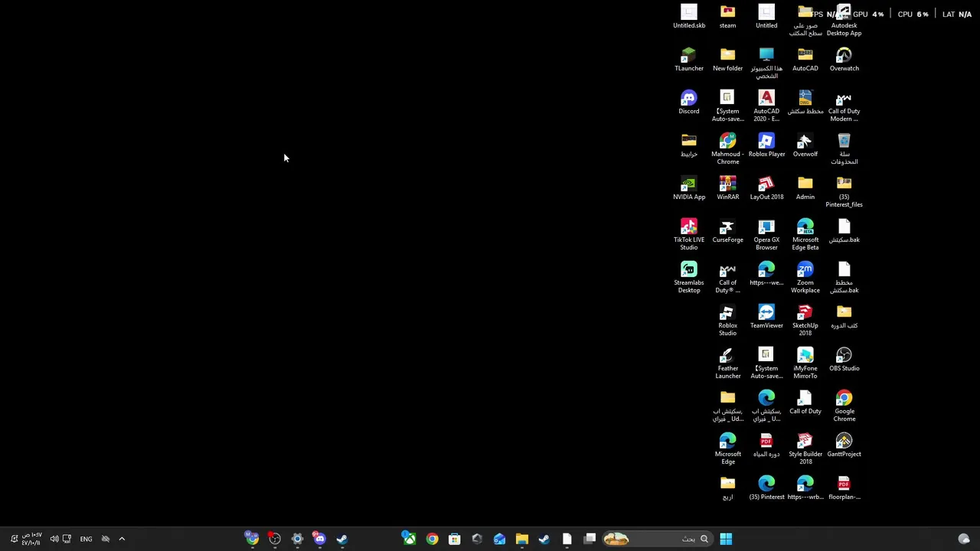
Task: Click the Windows Start button
Action: pyautogui.click(x=726, y=539)
